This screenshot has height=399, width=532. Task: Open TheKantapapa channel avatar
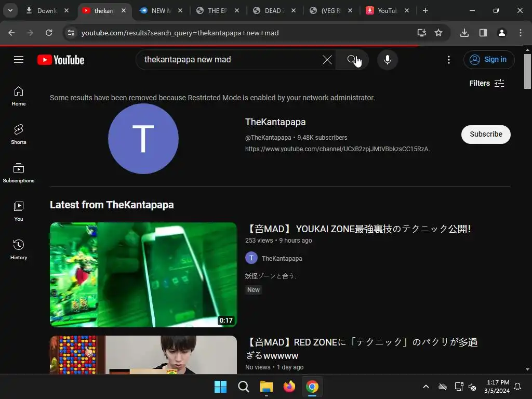143,138
